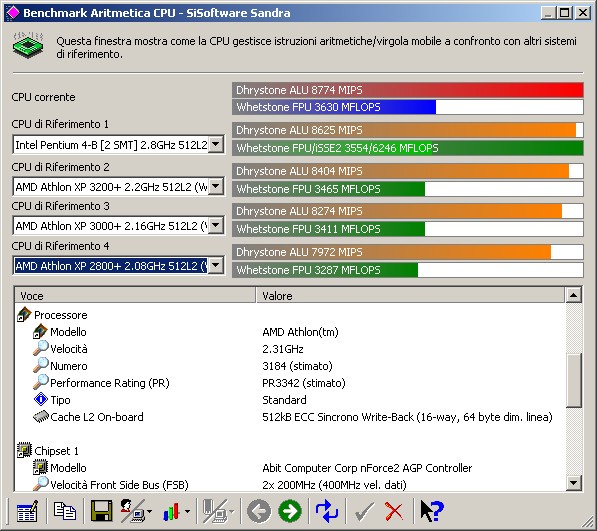The image size is (597, 531).
Task: Open CPU di Riferimento 3 dropdown arrow
Action: coord(215,226)
